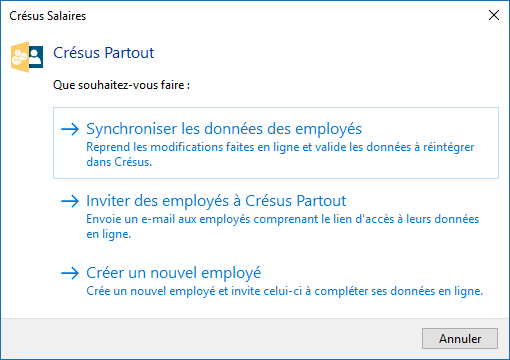Click the blue person silhouette in logo

coord(35,57)
